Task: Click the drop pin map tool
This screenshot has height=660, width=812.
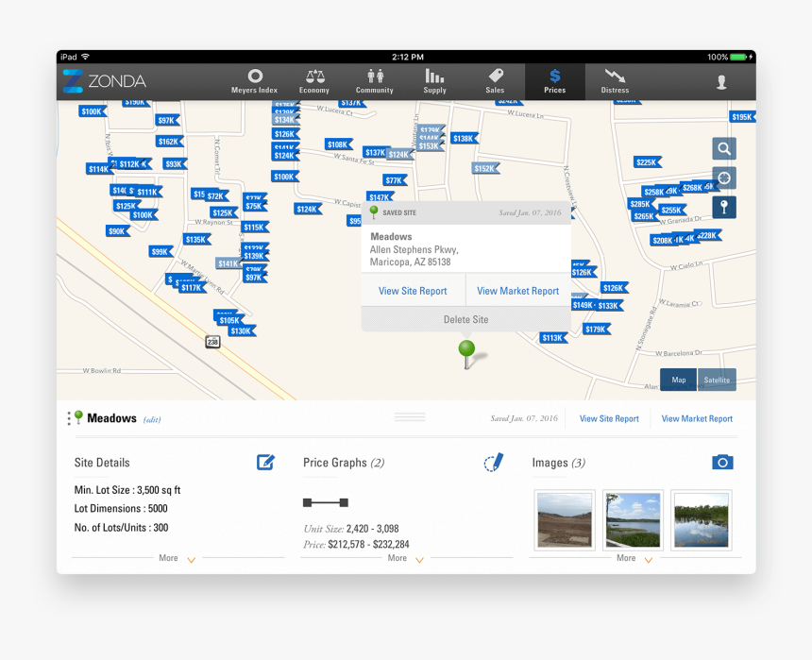Action: (x=724, y=207)
